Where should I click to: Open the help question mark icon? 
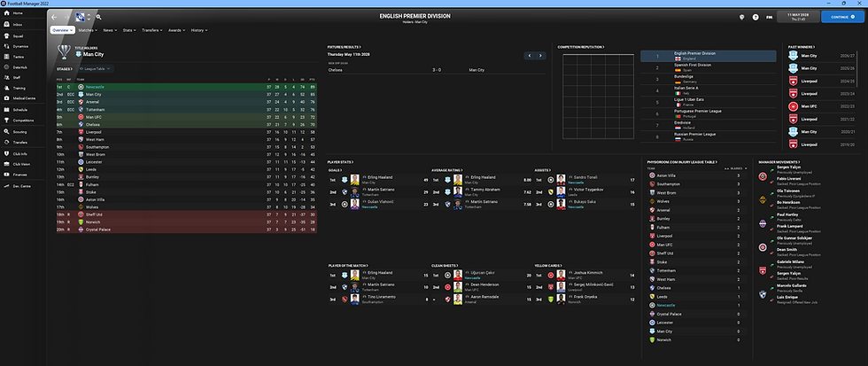coord(755,17)
